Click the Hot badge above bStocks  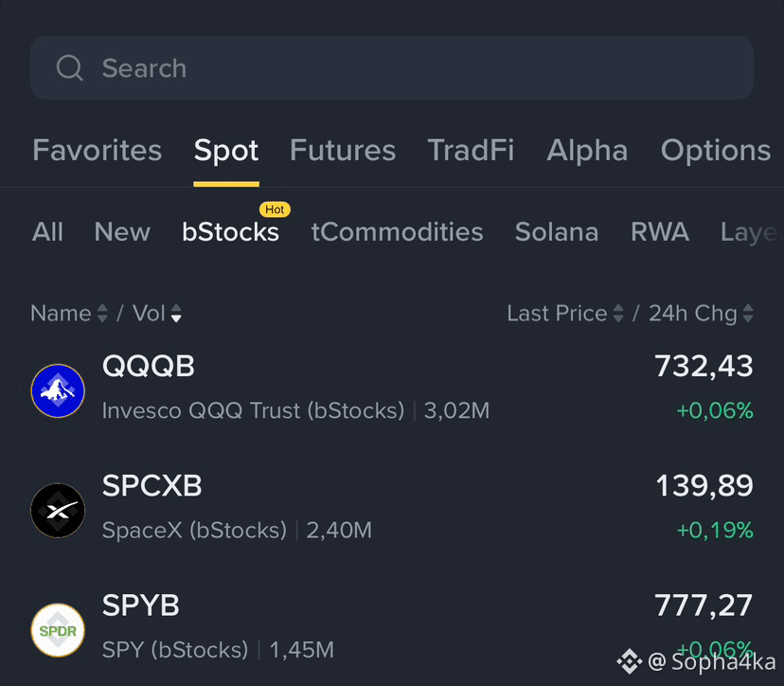[x=275, y=209]
